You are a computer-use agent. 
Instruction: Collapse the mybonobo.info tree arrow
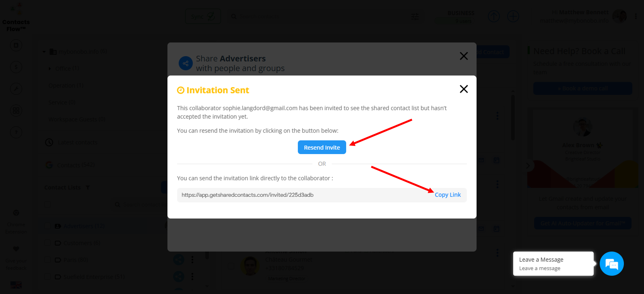44,52
